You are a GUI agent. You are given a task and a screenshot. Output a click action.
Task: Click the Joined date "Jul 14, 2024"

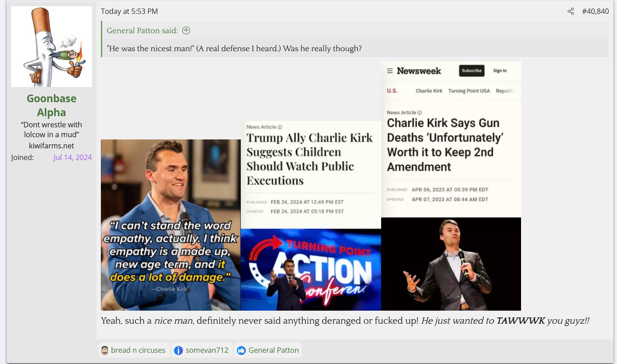pyautogui.click(x=73, y=157)
